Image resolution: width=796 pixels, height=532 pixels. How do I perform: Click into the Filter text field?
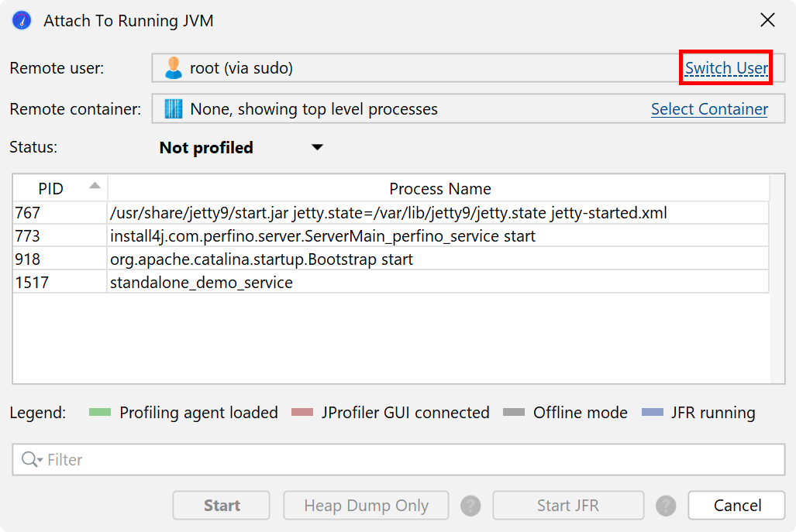click(411, 460)
